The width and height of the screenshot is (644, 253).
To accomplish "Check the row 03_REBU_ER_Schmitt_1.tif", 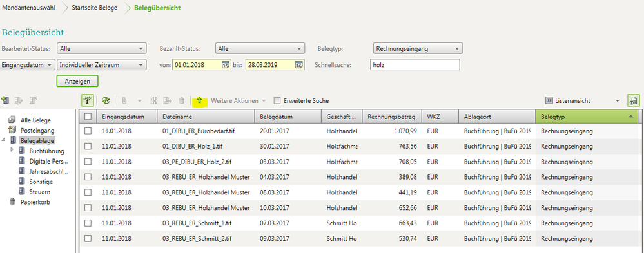I will 88,223.
